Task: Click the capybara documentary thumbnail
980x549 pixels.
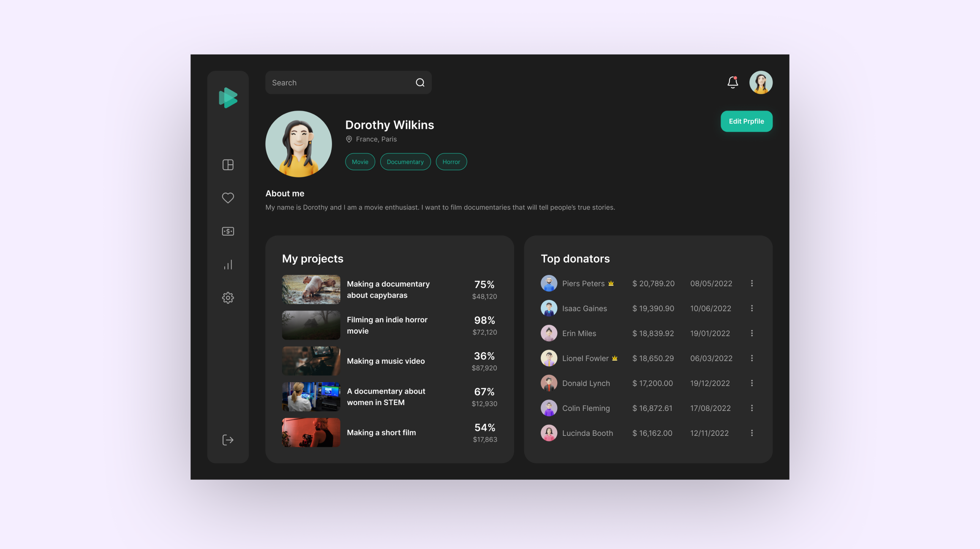Action: point(311,290)
